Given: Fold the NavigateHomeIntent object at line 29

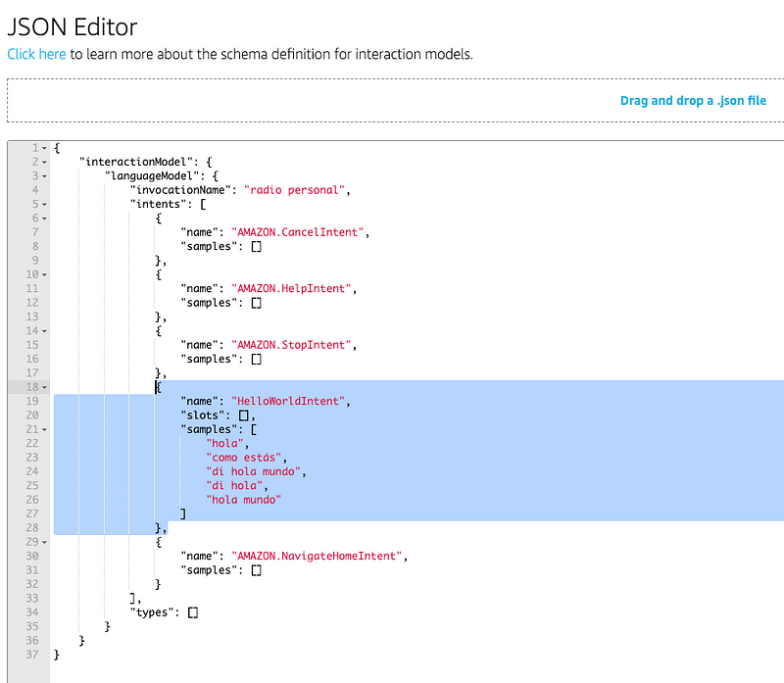Looking at the screenshot, I should click(45, 542).
